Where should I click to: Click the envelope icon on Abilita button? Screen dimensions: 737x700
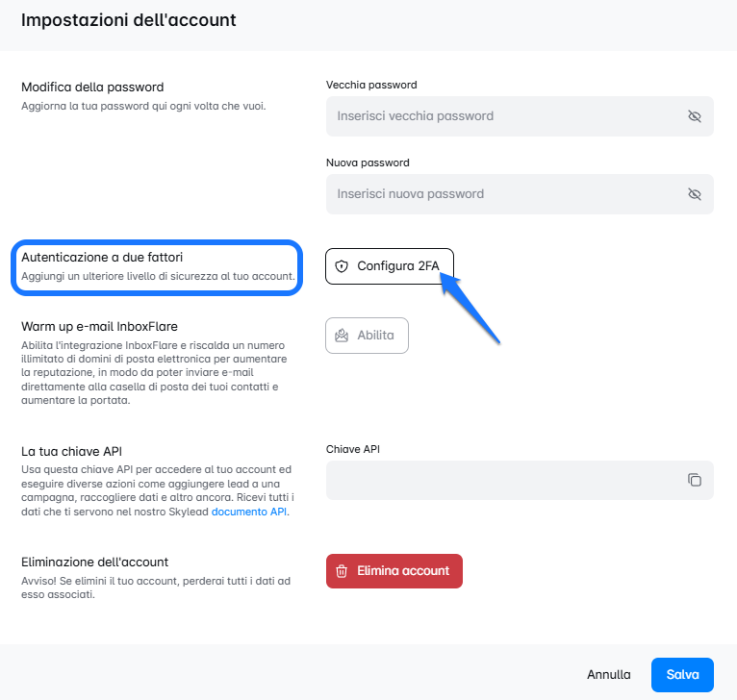click(342, 336)
